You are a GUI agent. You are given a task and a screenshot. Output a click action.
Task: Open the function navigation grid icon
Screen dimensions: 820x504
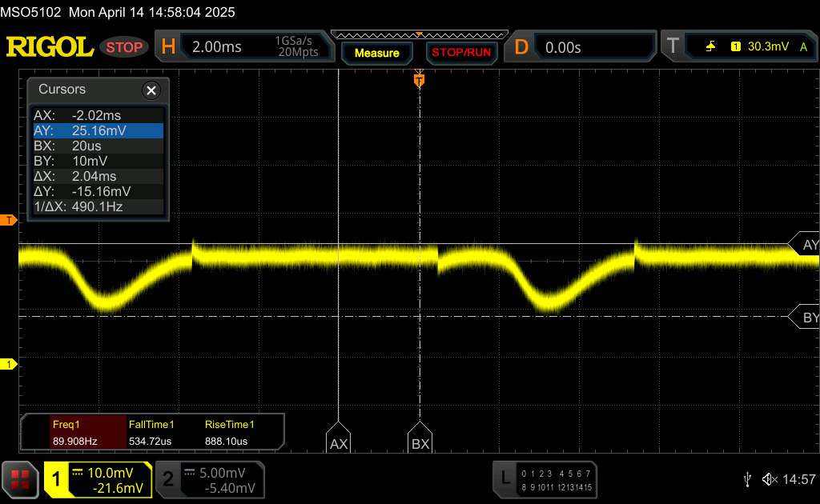coord(20,478)
